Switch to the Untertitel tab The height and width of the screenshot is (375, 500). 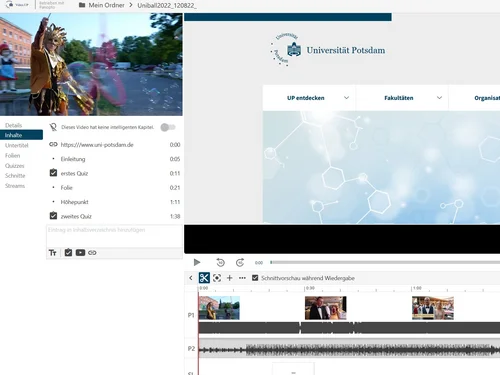pyautogui.click(x=17, y=145)
